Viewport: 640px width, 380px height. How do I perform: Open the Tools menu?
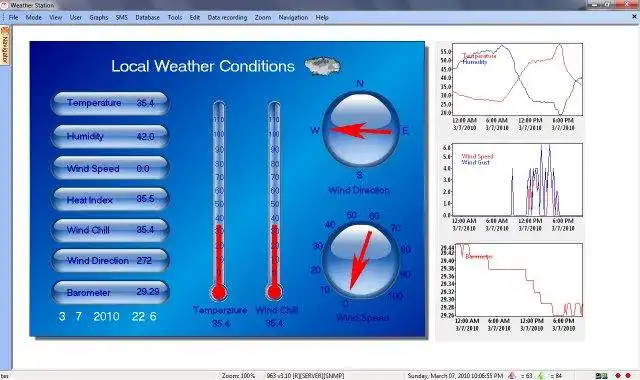[175, 18]
